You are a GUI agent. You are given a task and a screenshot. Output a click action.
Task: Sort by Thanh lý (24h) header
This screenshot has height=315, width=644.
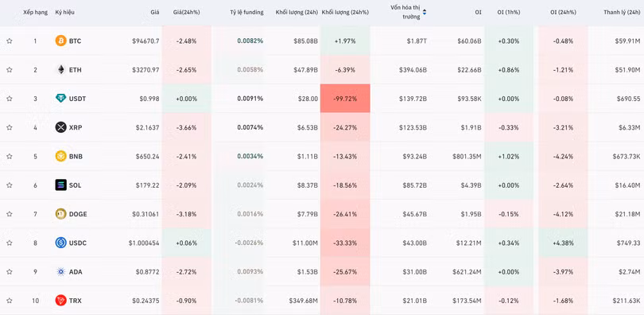click(x=622, y=12)
